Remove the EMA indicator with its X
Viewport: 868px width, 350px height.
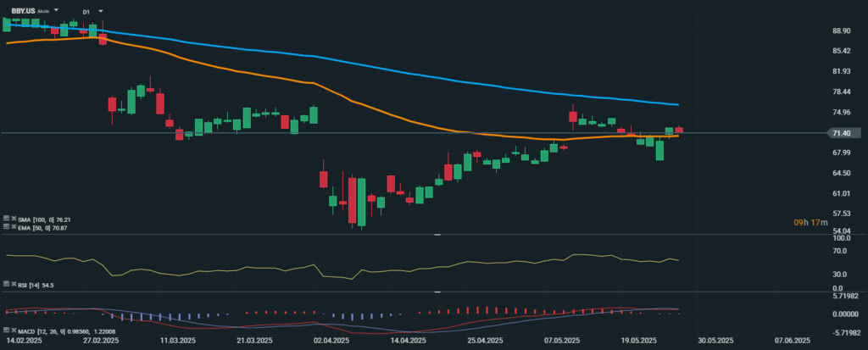coord(13,226)
